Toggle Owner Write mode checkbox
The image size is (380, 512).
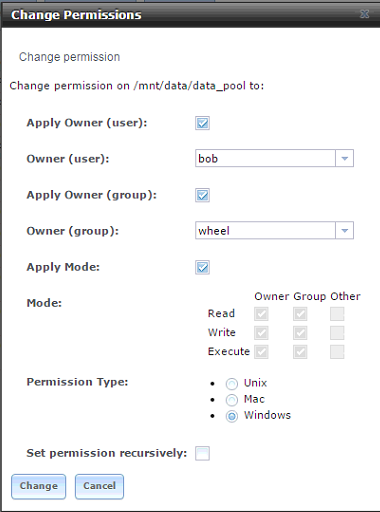(261, 333)
